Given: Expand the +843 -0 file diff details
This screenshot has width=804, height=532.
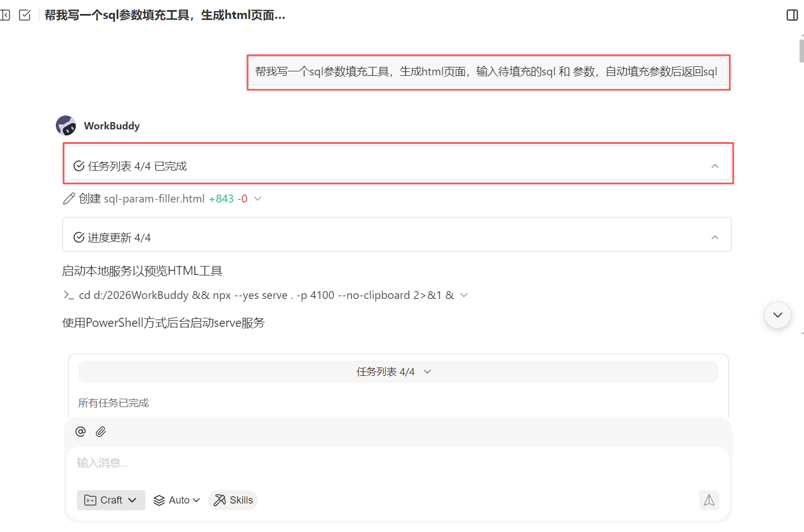Looking at the screenshot, I should click(257, 199).
